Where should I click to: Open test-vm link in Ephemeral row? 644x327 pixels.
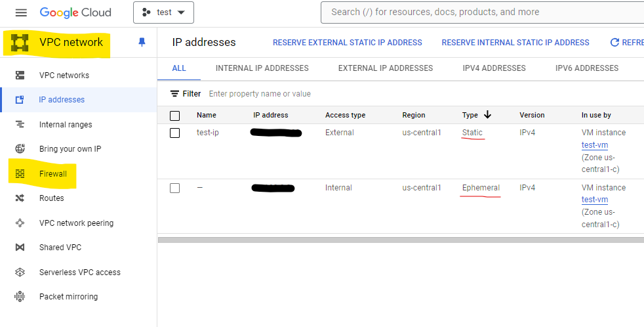pyautogui.click(x=595, y=200)
